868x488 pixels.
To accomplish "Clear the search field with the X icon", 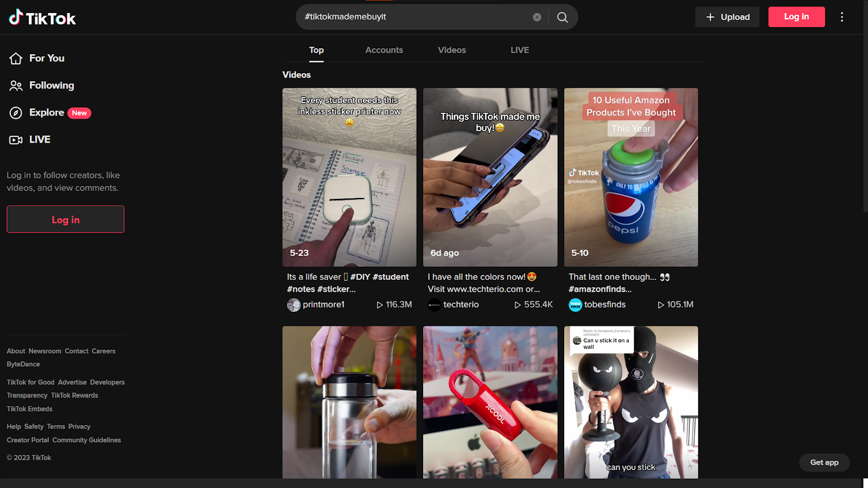I will [537, 17].
